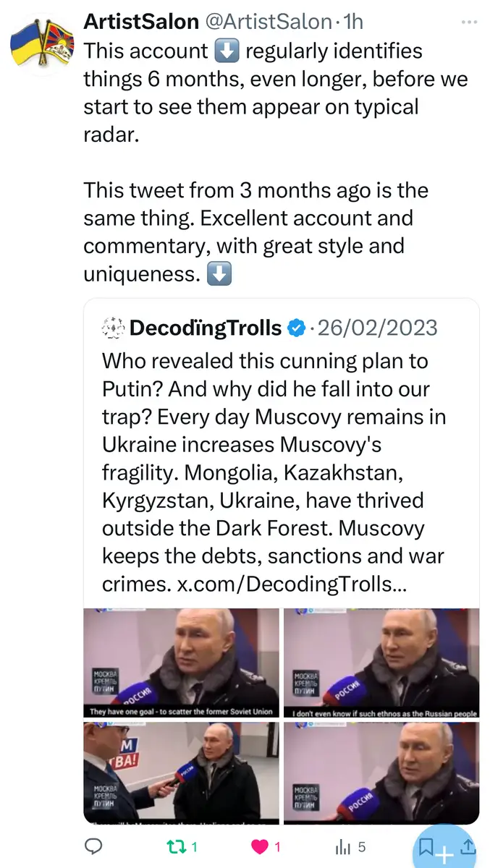Tap the 1h post timestamp
Screen dimensions: 490x868
tap(352, 22)
